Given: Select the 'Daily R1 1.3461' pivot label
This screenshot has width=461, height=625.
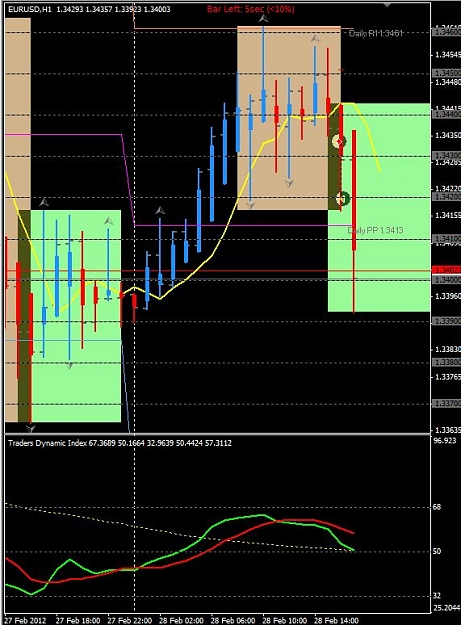Looking at the screenshot, I should (x=376, y=33).
